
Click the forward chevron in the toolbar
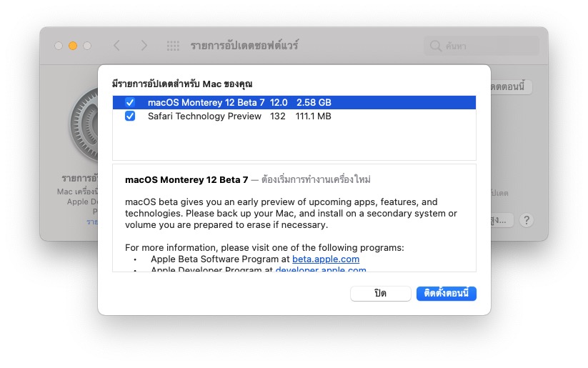(x=144, y=46)
